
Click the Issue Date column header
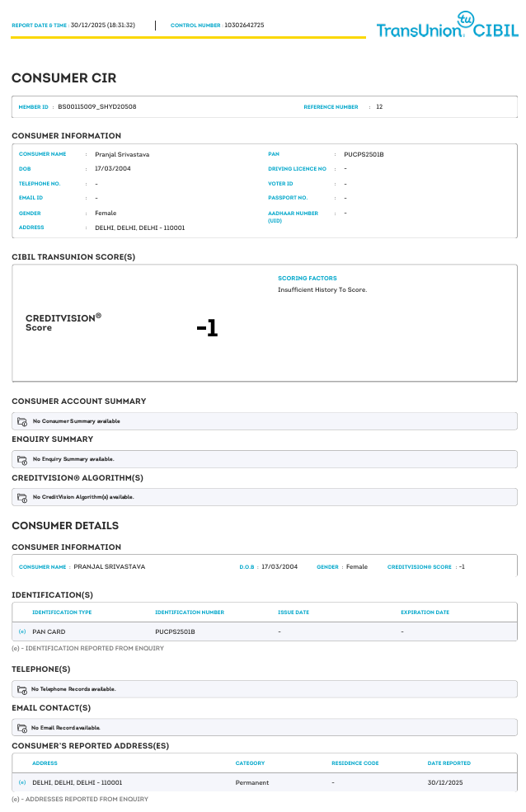pos(294,613)
